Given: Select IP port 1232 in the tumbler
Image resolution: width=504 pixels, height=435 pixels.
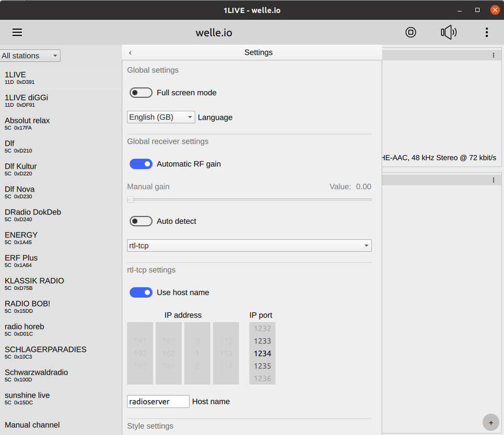Looking at the screenshot, I should coord(262,328).
